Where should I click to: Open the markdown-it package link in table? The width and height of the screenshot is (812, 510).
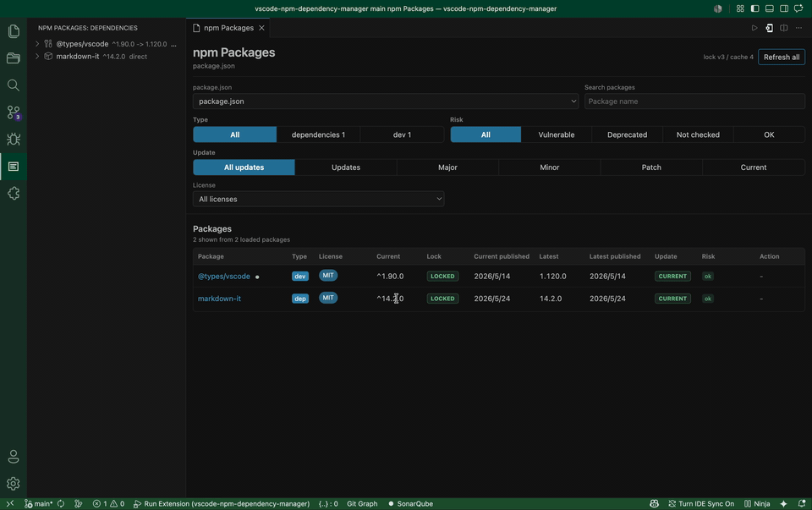219,299
